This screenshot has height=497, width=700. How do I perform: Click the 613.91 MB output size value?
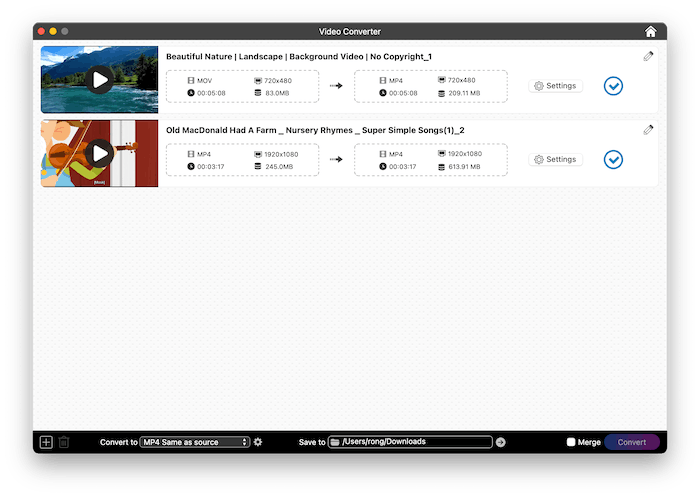tap(464, 167)
